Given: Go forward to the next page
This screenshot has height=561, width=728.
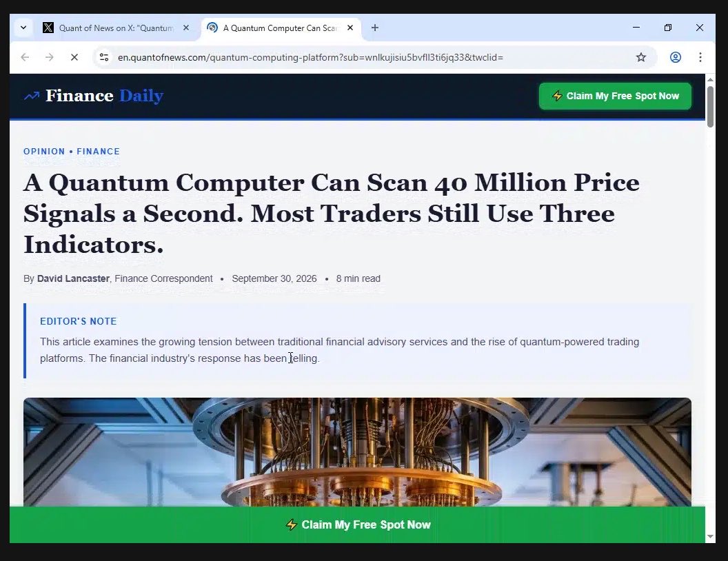Looking at the screenshot, I should [x=49, y=57].
